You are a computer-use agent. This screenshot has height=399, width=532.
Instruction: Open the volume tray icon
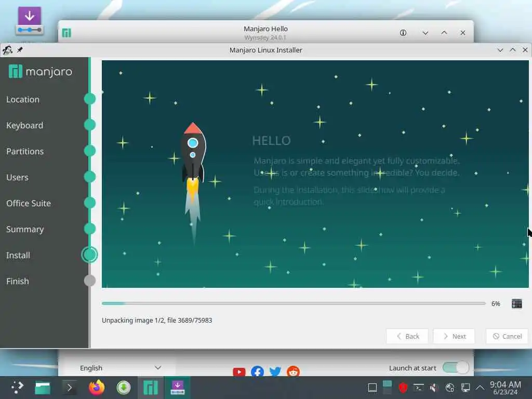point(434,388)
